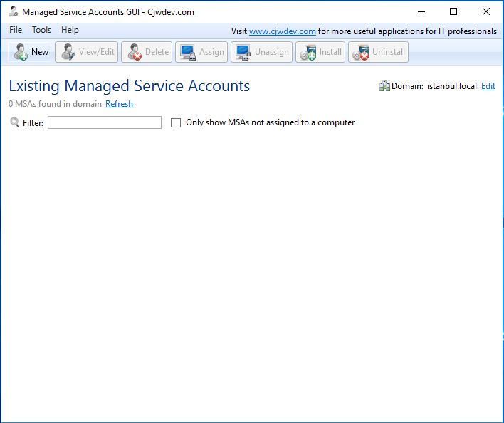Screen dimensions: 504x423
Task: Focus the Filter text field
Action: coord(105,122)
